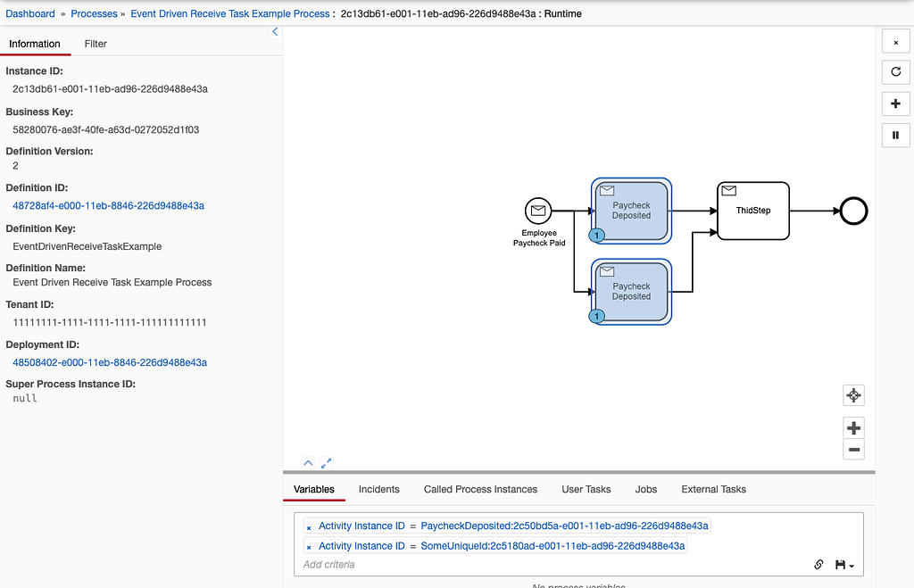Remove the SomeUniqueId activity instance filter

tap(309, 547)
